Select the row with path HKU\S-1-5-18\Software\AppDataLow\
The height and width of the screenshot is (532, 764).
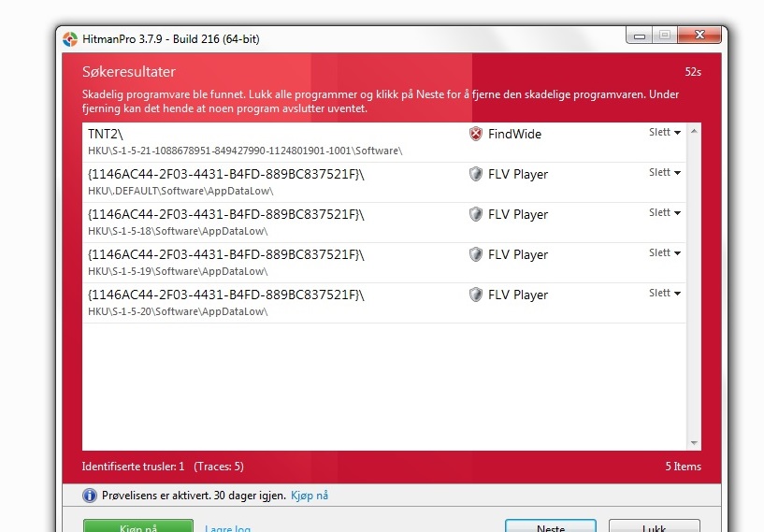click(x=384, y=223)
